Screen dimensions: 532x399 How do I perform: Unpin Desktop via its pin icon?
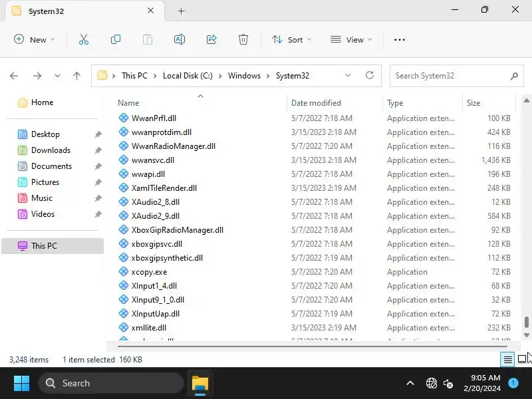[x=98, y=134]
